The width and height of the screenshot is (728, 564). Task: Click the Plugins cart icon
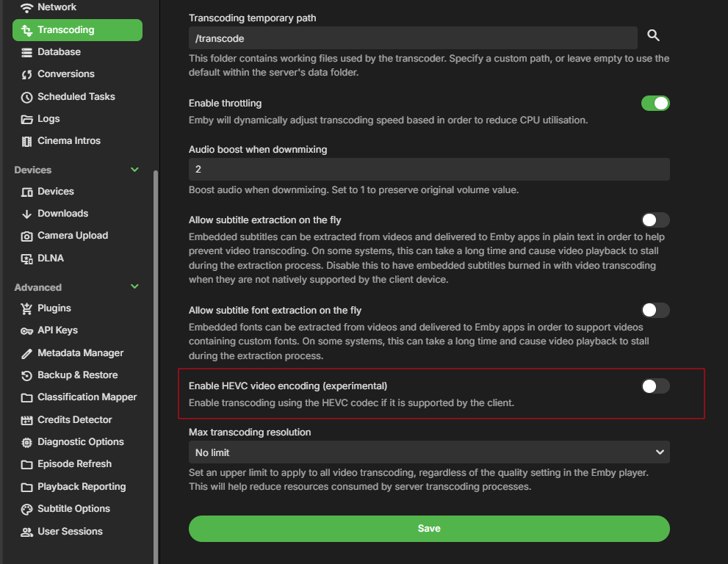(27, 308)
